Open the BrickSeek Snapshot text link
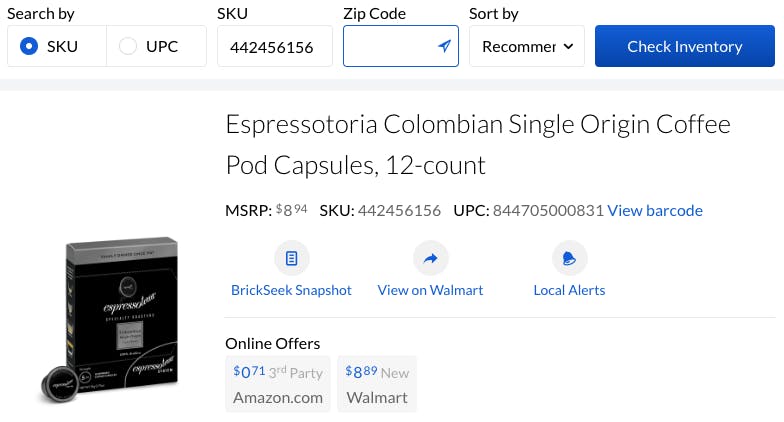 tap(291, 290)
